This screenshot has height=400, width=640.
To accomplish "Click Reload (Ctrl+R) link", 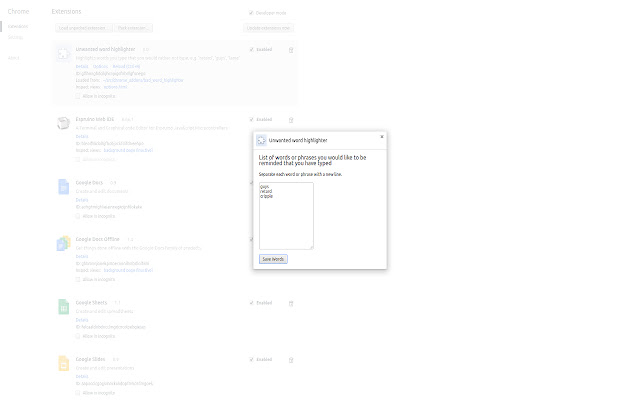I will [x=126, y=67].
